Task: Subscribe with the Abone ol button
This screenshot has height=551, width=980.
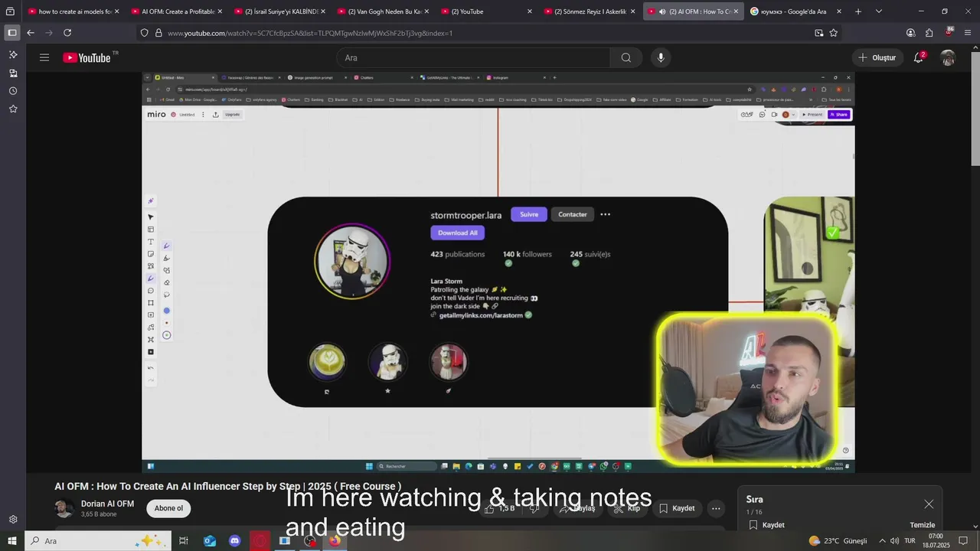Action: click(168, 508)
